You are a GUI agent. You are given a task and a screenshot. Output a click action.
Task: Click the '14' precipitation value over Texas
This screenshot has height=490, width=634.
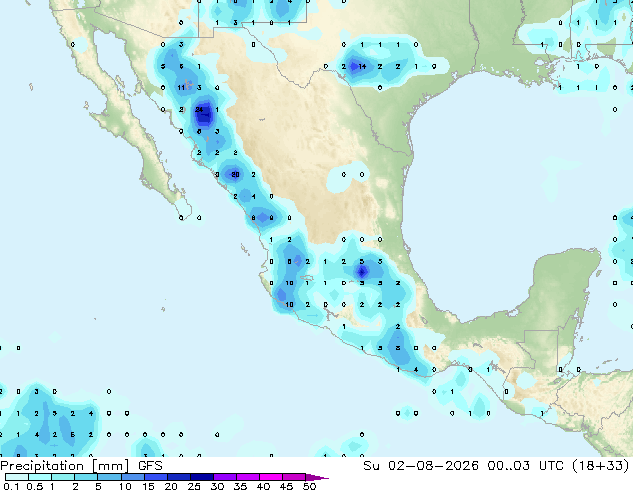tap(362, 66)
